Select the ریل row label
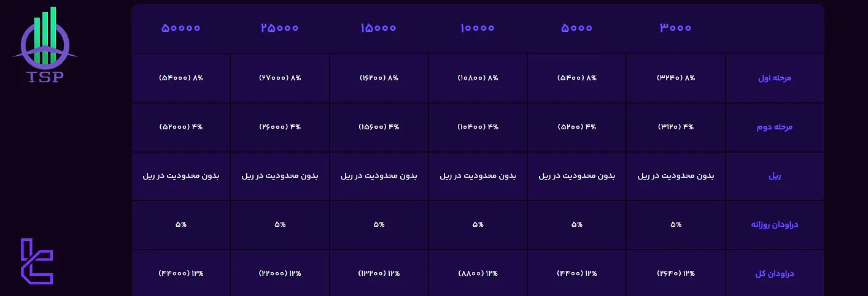Image resolution: width=868 pixels, height=296 pixels. pyautogui.click(x=775, y=176)
